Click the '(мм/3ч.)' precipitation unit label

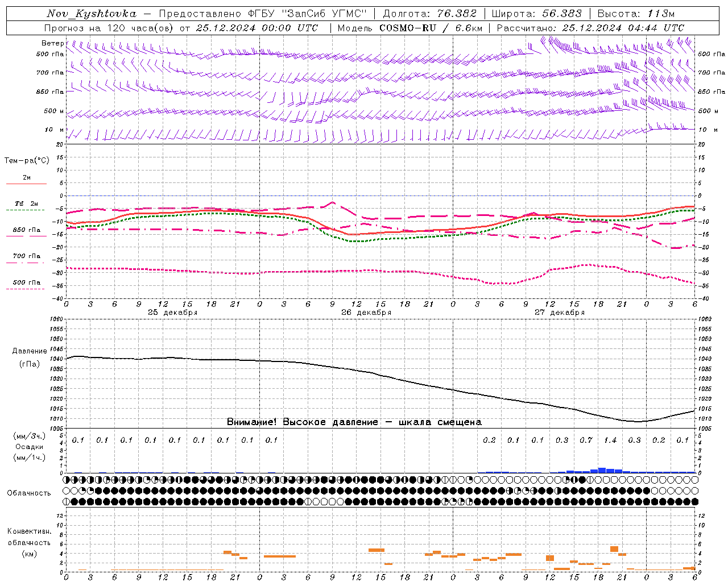tap(29, 436)
